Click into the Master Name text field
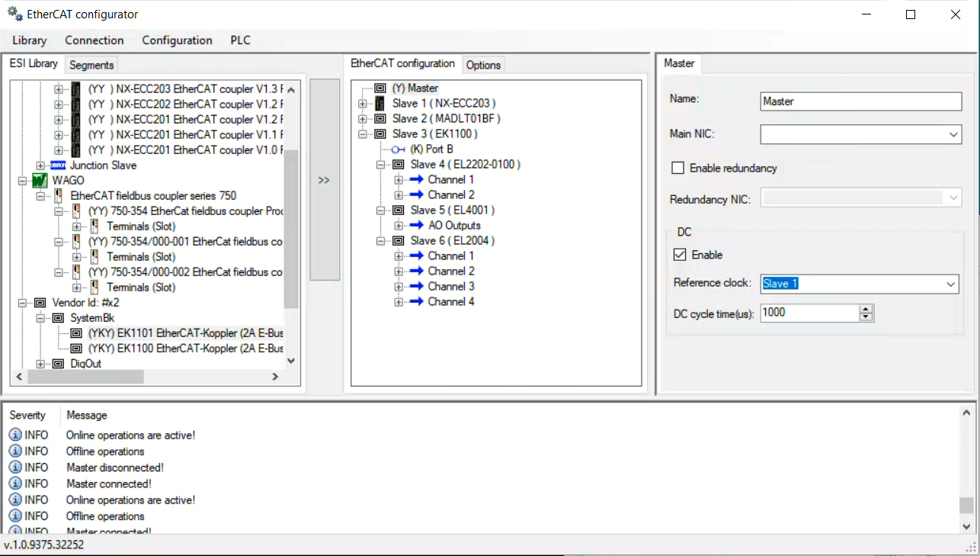 tap(860, 101)
